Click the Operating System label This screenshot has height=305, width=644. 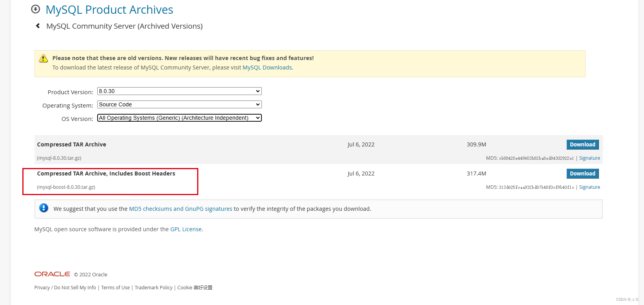[68, 106]
